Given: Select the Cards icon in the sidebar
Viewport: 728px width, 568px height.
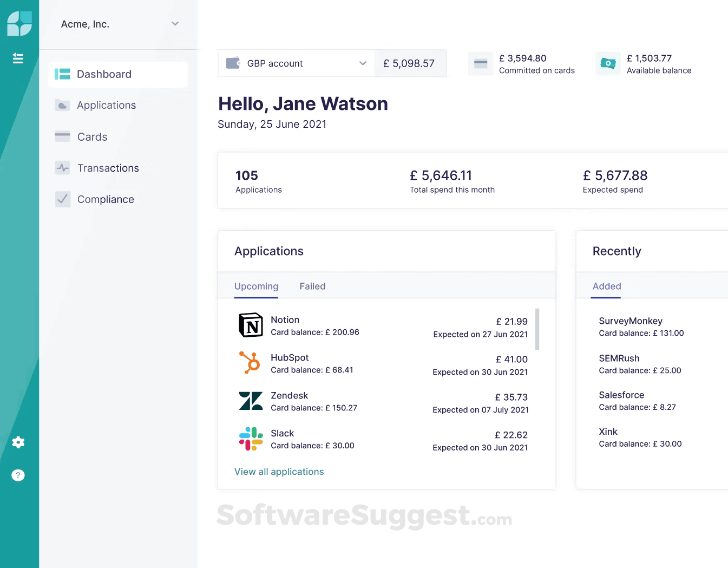Looking at the screenshot, I should point(62,136).
